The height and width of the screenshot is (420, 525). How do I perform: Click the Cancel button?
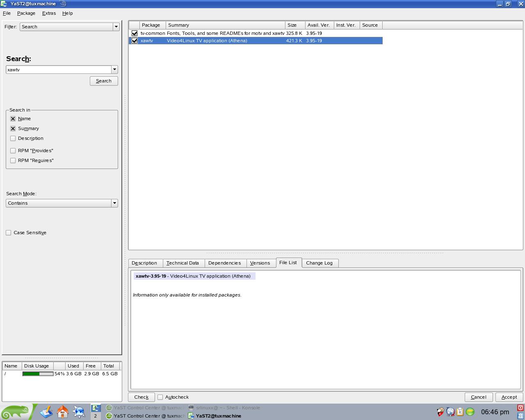(479, 397)
